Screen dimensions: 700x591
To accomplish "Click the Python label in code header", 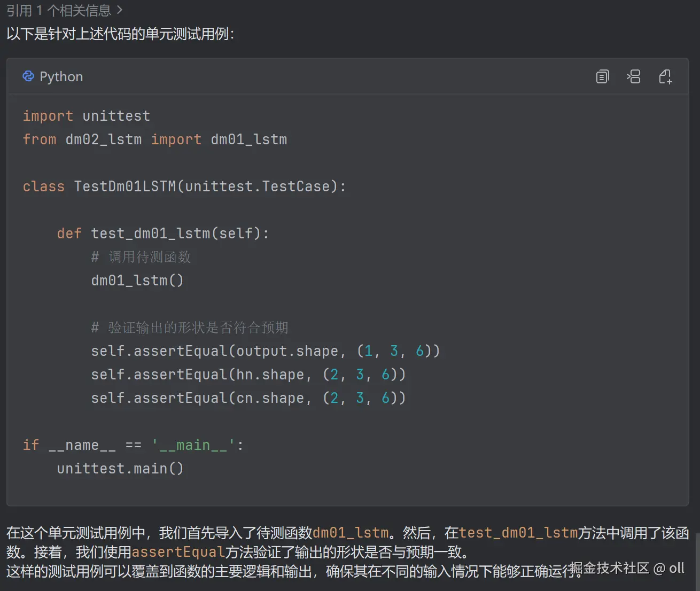I will (61, 77).
